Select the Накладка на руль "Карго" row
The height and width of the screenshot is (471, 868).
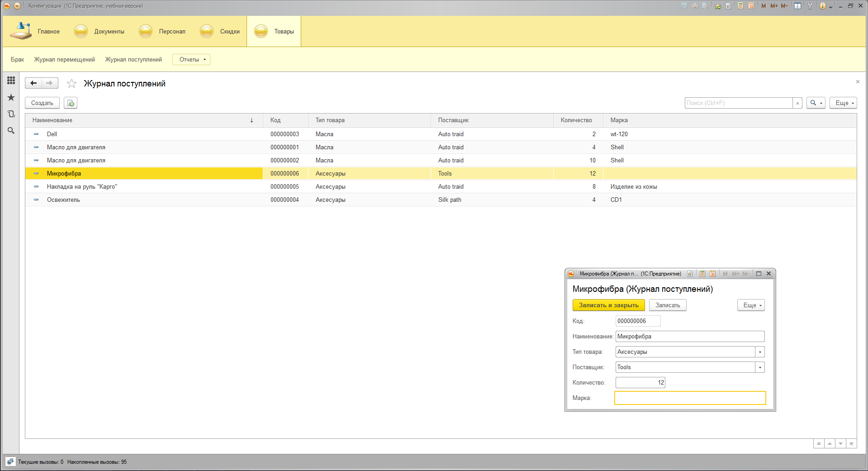(441, 187)
